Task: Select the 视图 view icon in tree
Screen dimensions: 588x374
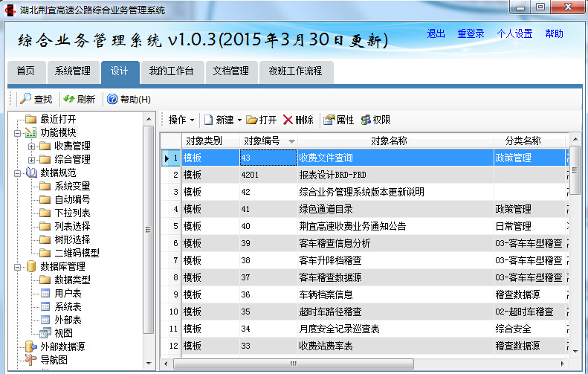Action: (x=45, y=332)
